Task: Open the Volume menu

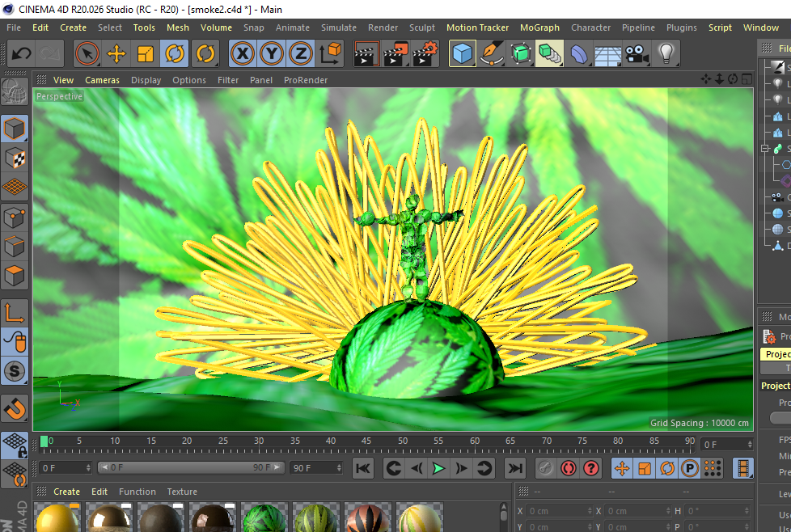Action: tap(216, 27)
